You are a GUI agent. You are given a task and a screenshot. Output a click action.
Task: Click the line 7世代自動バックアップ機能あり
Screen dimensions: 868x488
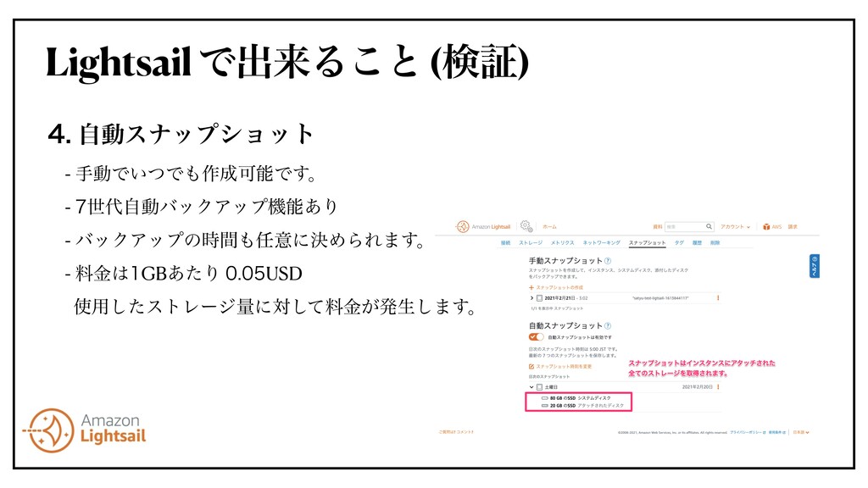202,207
